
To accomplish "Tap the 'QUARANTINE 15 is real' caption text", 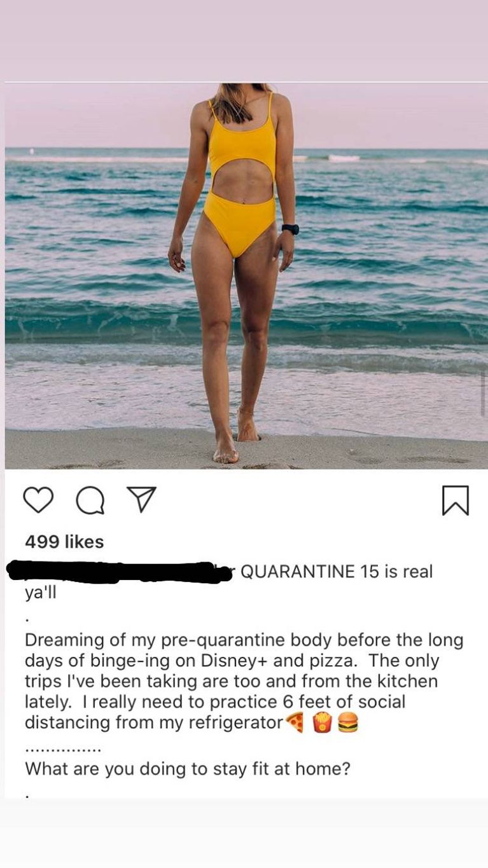I will [x=337, y=572].
